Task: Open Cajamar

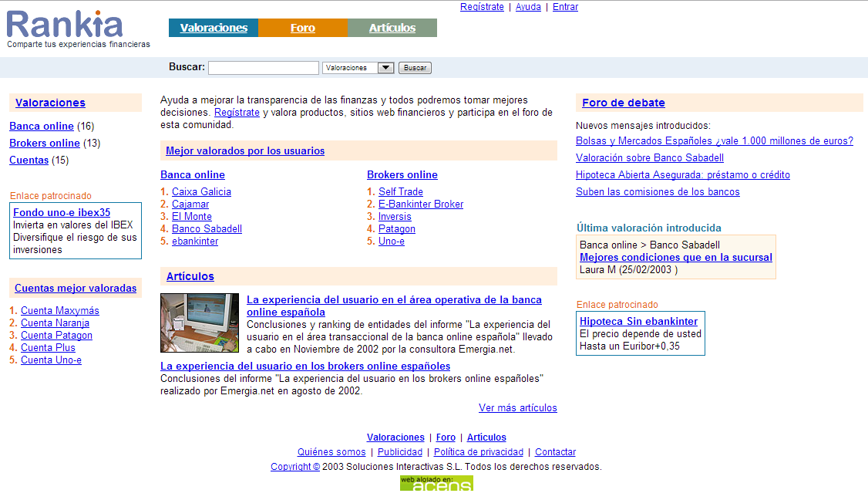Action: pyautogui.click(x=190, y=204)
